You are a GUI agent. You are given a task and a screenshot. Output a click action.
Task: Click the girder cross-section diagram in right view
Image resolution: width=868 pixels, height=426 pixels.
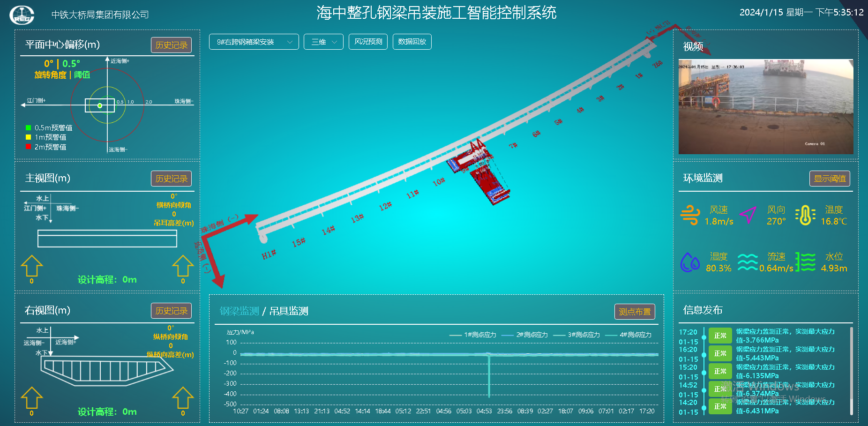[x=107, y=371]
